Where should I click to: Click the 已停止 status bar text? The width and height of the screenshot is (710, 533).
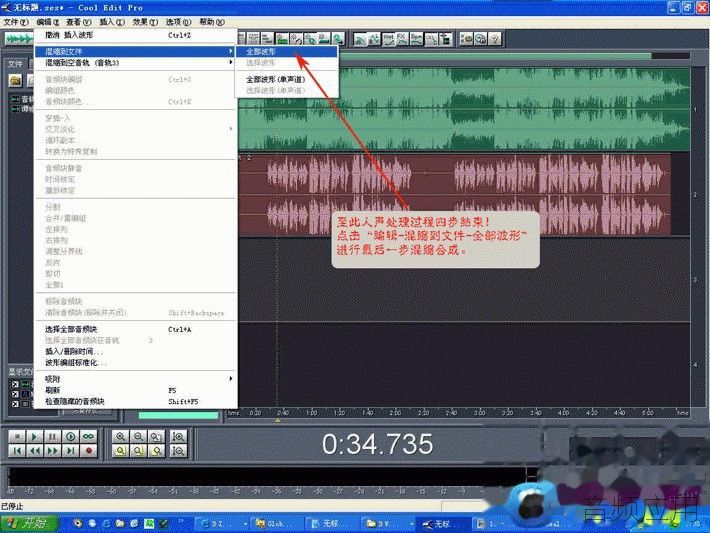pos(12,506)
